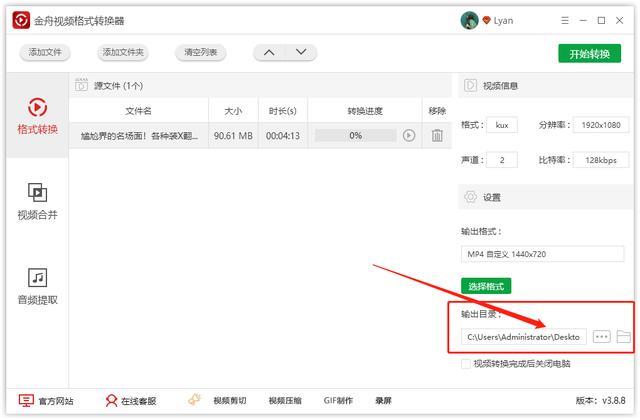This screenshot has width=640, height=420.
Task: Move file up with the up arrow button
Action: (269, 52)
